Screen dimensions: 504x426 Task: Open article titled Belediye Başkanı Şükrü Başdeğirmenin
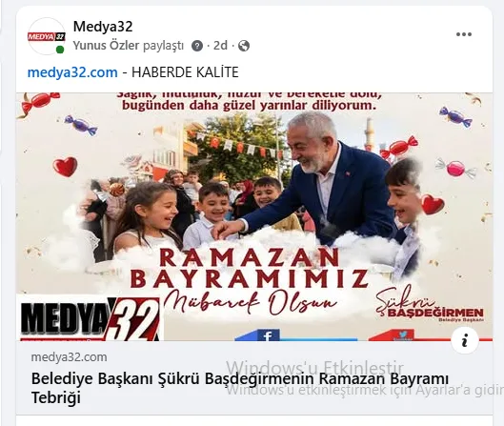240,388
